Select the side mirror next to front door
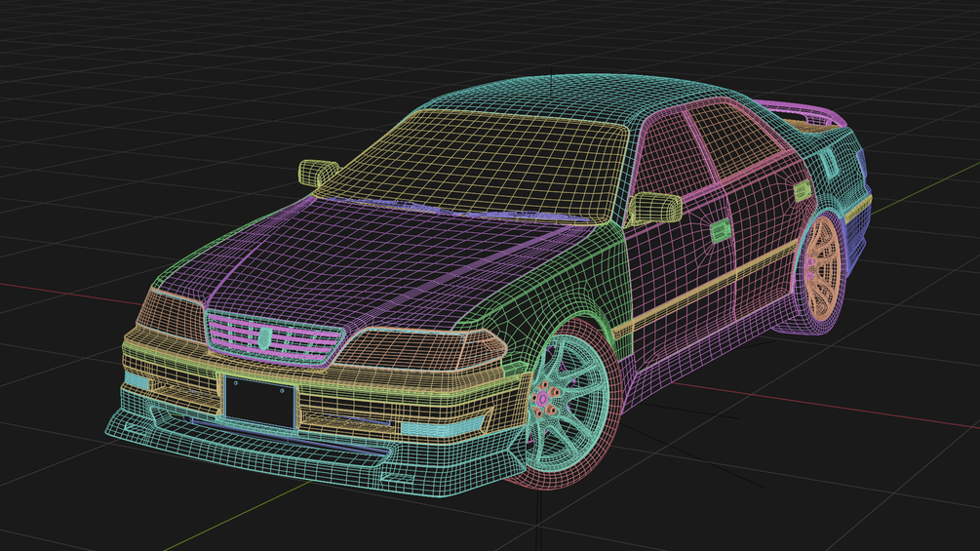The height and width of the screenshot is (551, 980). (x=654, y=209)
